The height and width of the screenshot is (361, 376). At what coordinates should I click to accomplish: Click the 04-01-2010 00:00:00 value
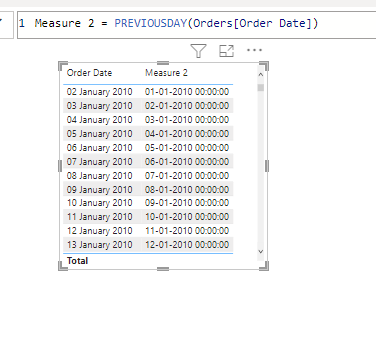point(187,134)
